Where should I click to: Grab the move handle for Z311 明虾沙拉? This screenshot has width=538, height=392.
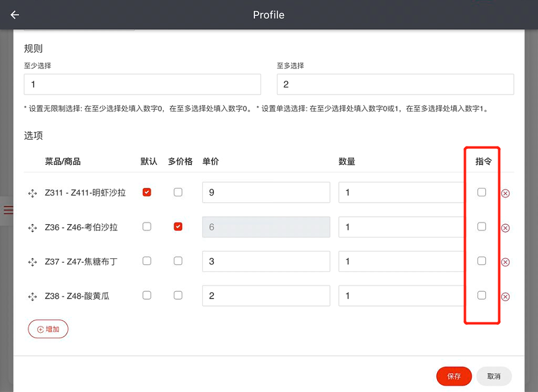pos(32,194)
